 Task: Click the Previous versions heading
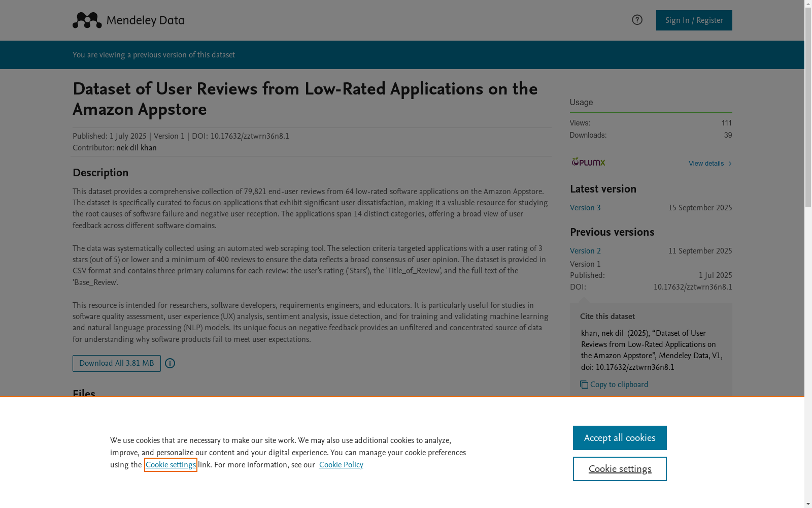(612, 232)
